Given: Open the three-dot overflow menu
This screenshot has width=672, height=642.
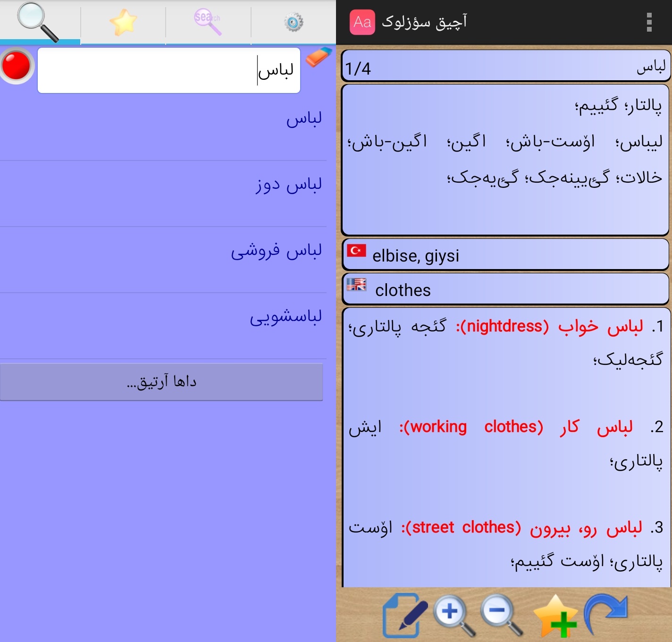Looking at the screenshot, I should point(649,22).
